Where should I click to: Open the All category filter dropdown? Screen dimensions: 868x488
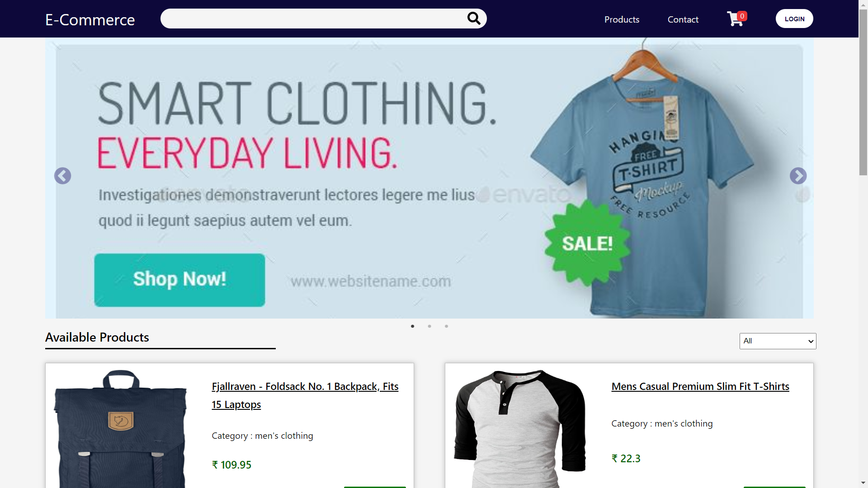tap(777, 341)
